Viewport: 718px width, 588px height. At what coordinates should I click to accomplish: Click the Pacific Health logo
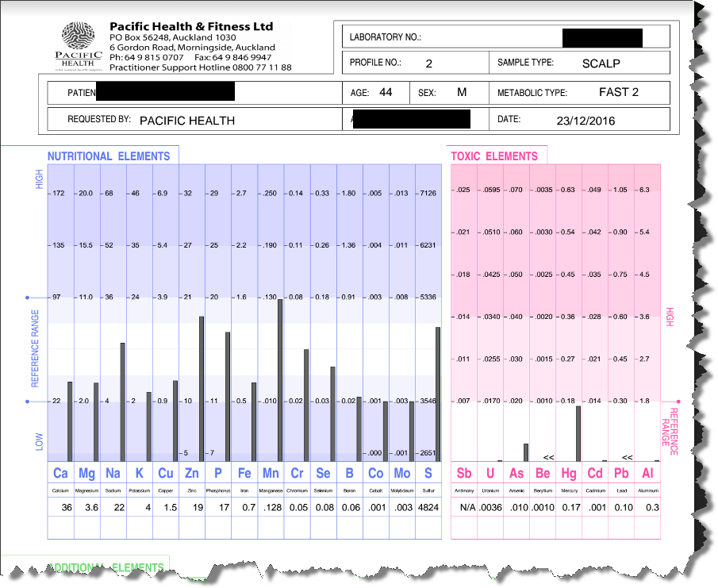point(79,46)
